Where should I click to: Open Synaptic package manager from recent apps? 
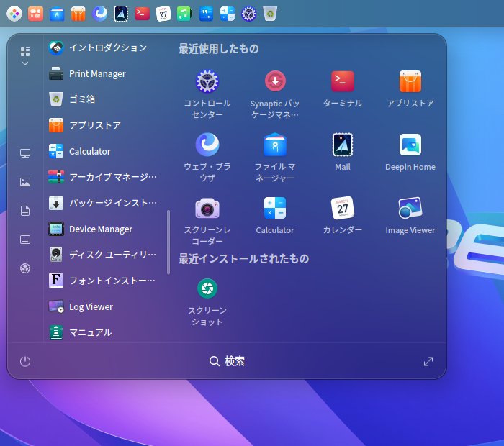274,82
